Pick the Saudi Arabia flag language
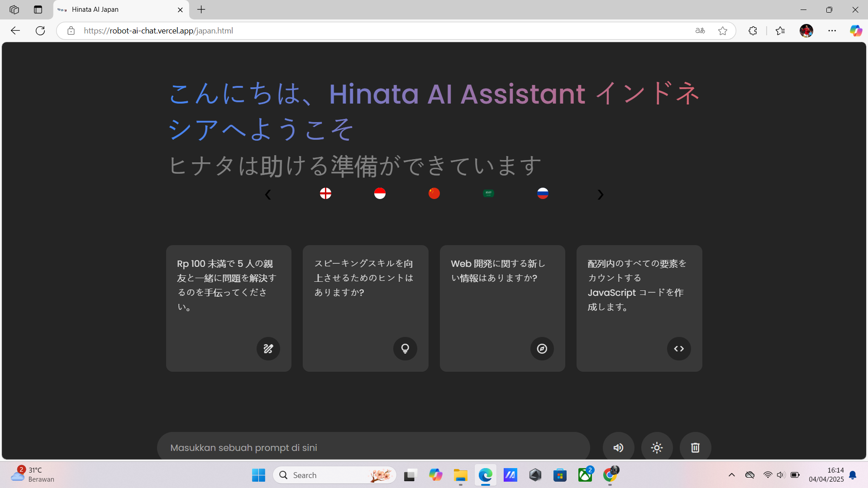The width and height of the screenshot is (868, 488). [x=488, y=194]
